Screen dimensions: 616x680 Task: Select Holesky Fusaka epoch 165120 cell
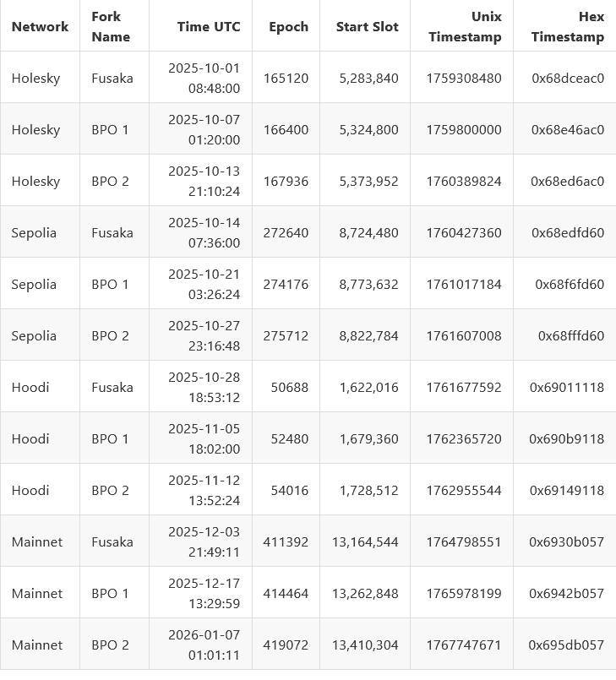pos(286,78)
